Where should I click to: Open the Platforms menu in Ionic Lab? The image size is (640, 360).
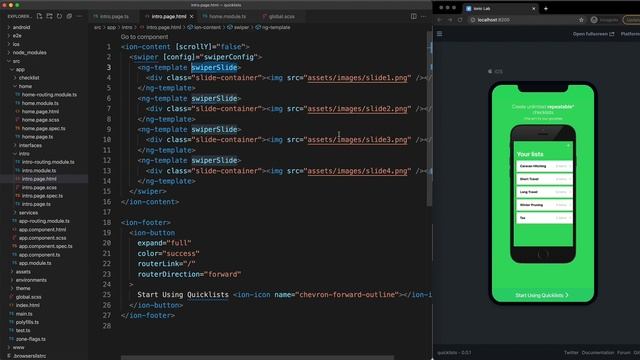click(630, 34)
